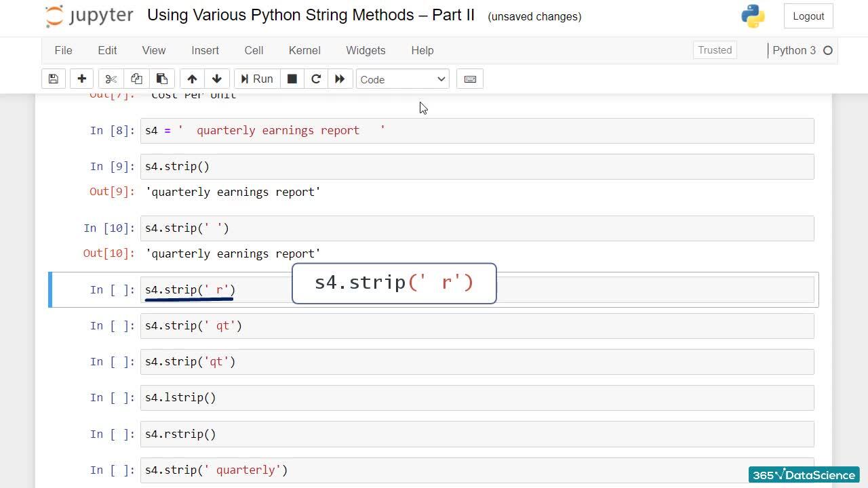Select the s4.rstrip() code cell
The width and height of the screenshot is (868, 488).
pyautogui.click(x=477, y=434)
